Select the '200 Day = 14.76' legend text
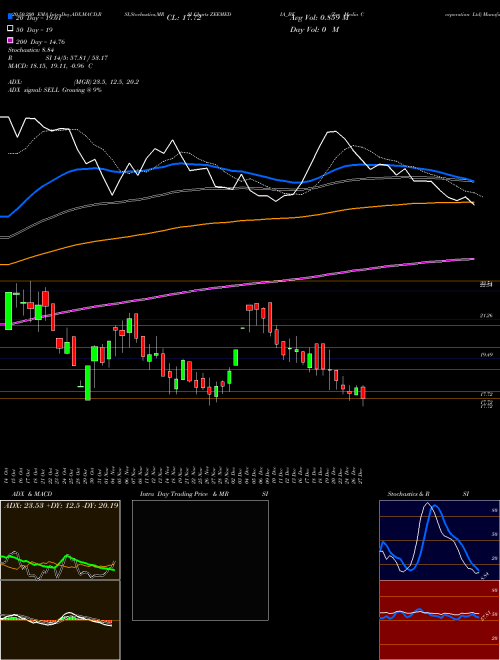The height and width of the screenshot is (660, 500). pyautogui.click(x=40, y=42)
